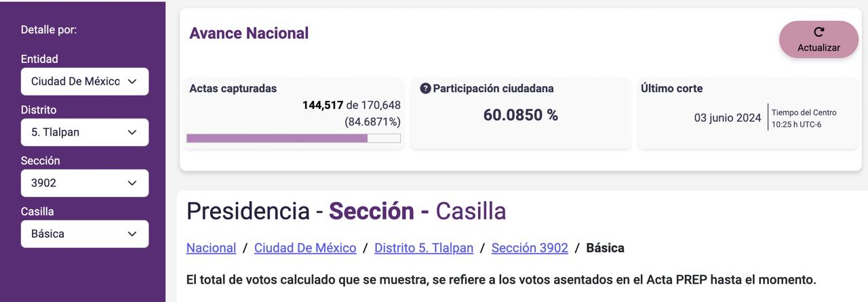The image size is (868, 302).
Task: Open the section 3902 dropdown
Action: tap(76, 183)
